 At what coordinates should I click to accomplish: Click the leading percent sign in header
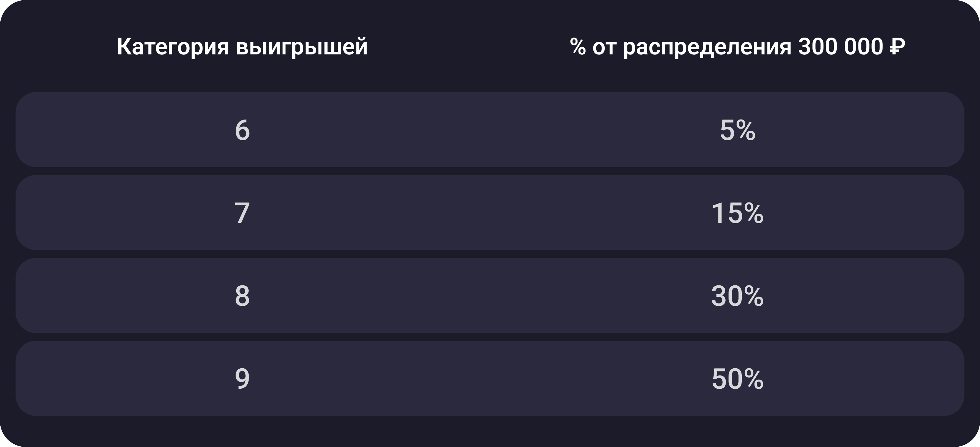click(577, 46)
